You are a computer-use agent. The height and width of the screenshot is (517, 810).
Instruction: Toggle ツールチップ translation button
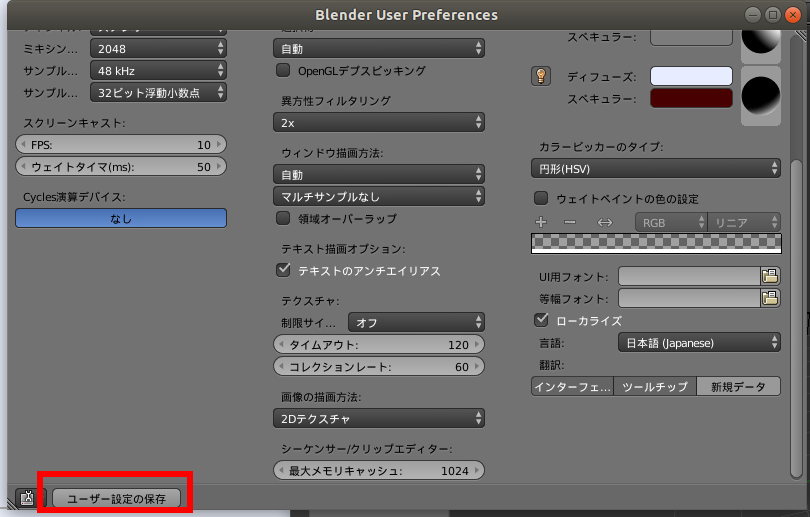click(x=655, y=386)
